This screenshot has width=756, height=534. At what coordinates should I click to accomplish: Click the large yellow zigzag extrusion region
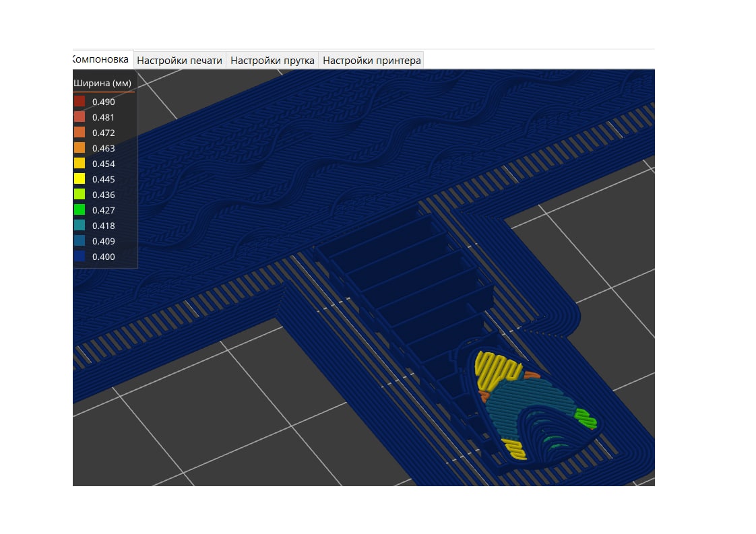pyautogui.click(x=497, y=369)
